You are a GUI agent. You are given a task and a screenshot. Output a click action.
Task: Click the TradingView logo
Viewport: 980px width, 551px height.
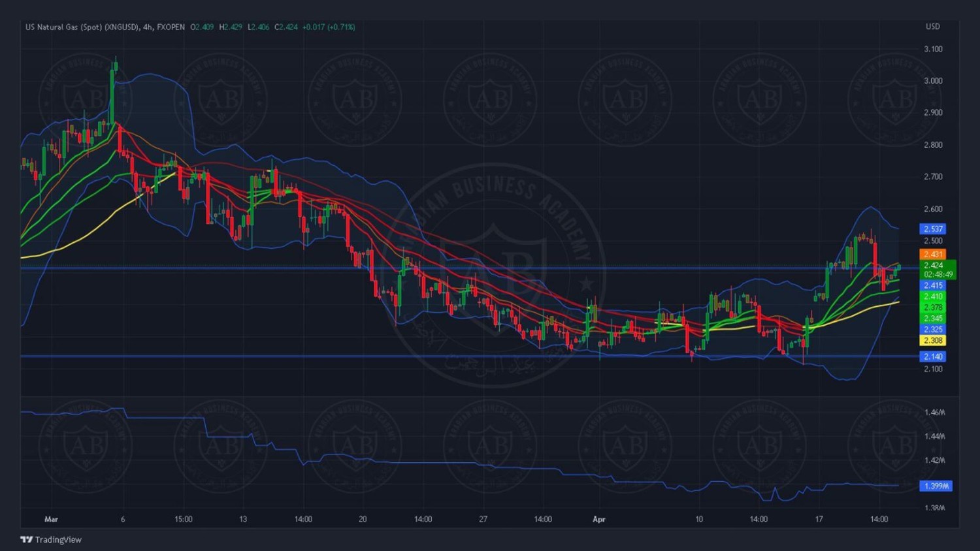[x=51, y=539]
